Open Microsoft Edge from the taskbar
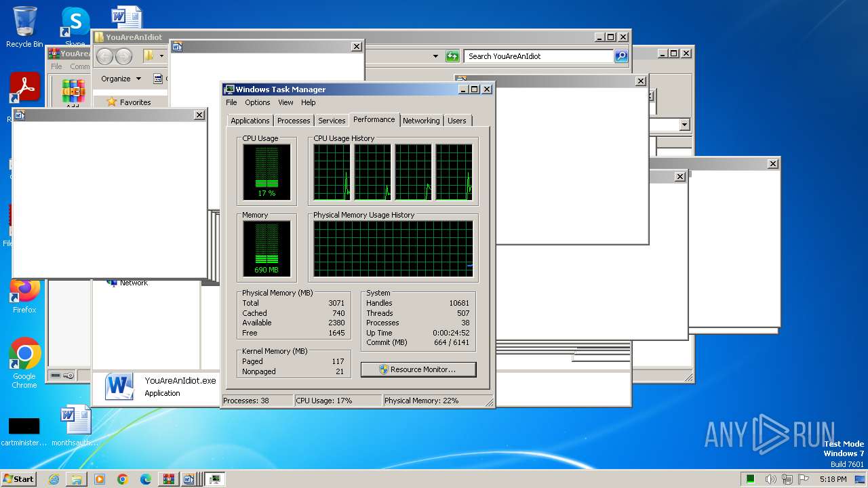868x488 pixels. [146, 479]
